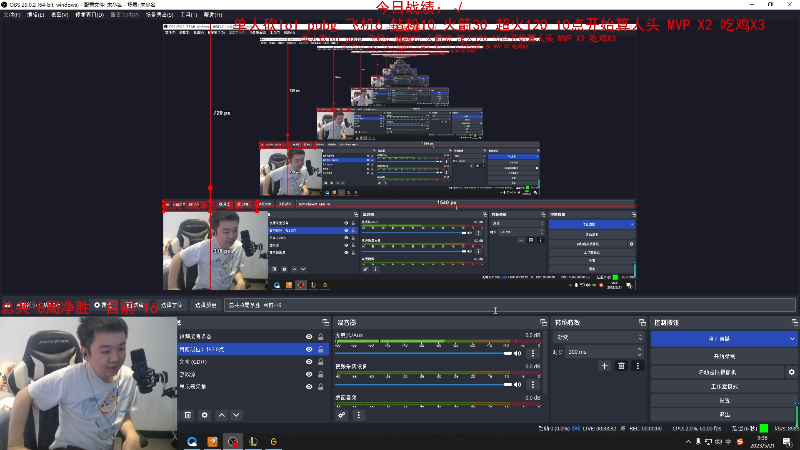Screen dimensions: 800x450
Task: Click green stream status indicator in status bar
Action: pyautogui.click(x=764, y=428)
